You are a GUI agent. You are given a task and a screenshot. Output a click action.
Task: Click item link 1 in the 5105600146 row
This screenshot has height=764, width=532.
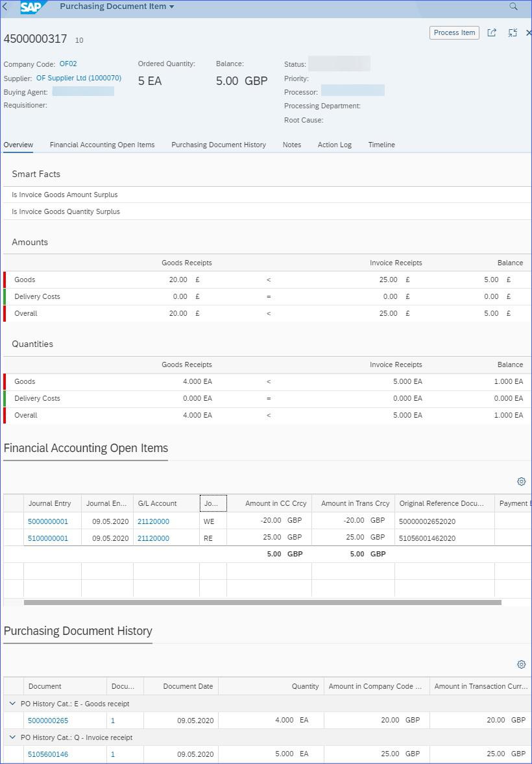113,754
